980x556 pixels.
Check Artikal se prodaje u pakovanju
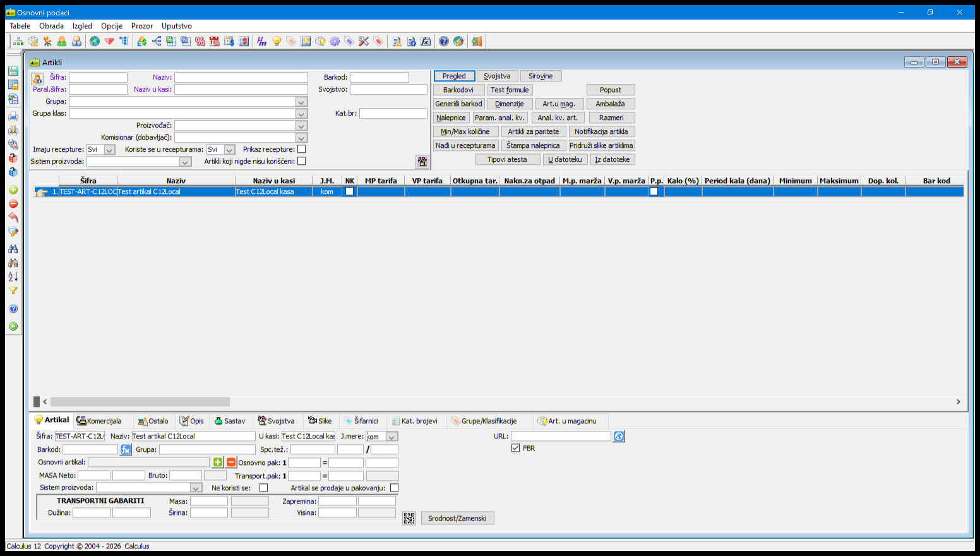point(395,488)
